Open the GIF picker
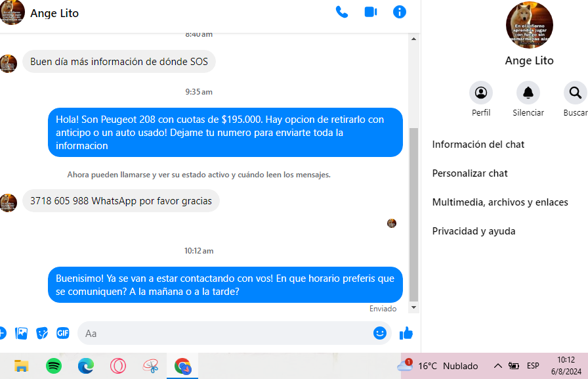 (62, 333)
